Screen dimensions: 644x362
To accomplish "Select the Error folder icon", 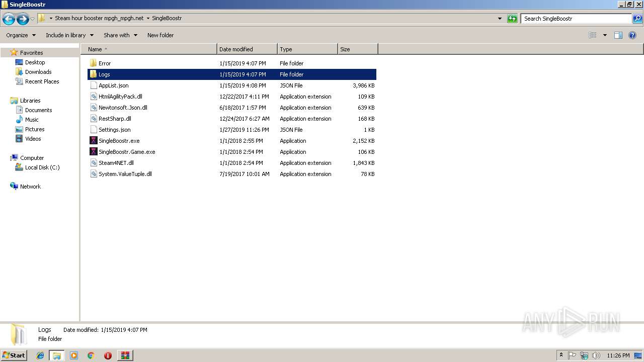I will click(93, 63).
